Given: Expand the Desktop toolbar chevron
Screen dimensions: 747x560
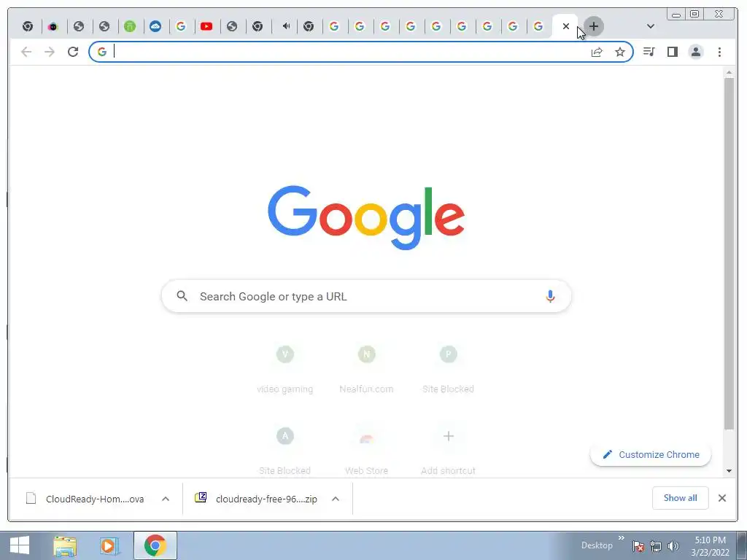Looking at the screenshot, I should click(x=622, y=539).
